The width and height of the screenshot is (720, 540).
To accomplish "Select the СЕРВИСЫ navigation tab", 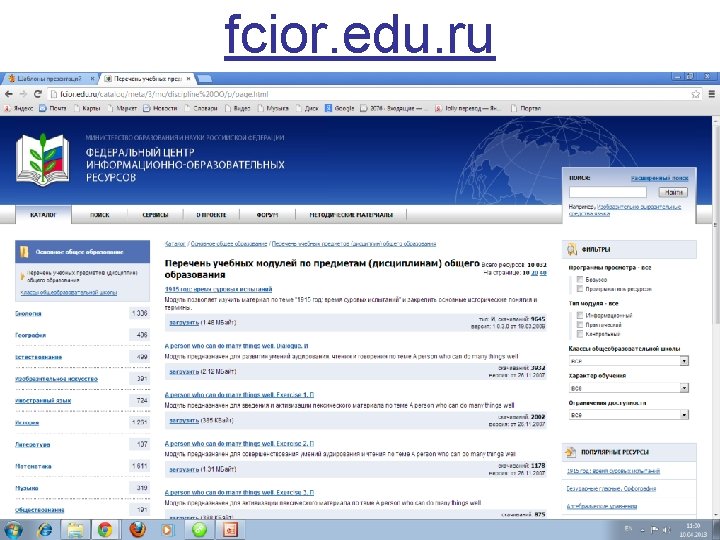I will 155,214.
